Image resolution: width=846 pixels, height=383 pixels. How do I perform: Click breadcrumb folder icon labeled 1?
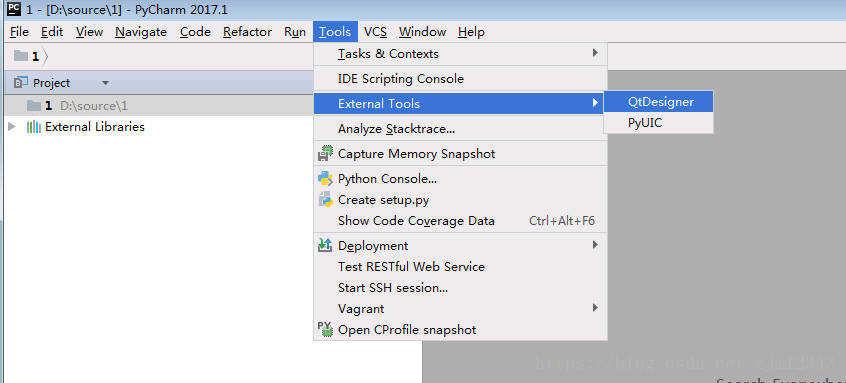[x=21, y=56]
